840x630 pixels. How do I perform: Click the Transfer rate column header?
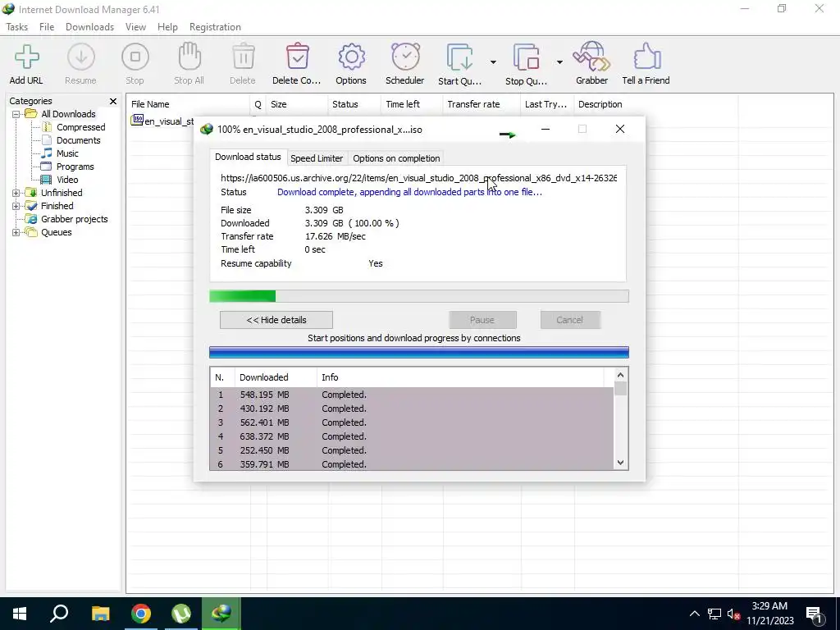tap(482, 104)
